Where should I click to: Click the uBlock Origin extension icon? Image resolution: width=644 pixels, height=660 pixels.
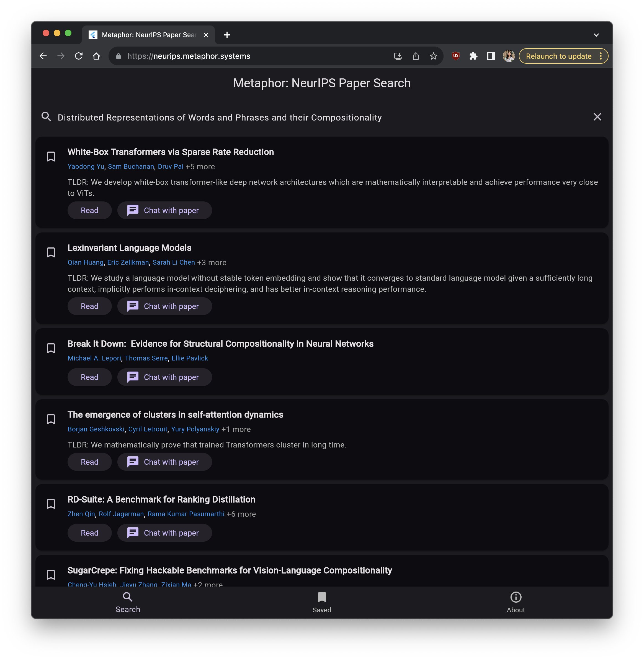pyautogui.click(x=455, y=56)
